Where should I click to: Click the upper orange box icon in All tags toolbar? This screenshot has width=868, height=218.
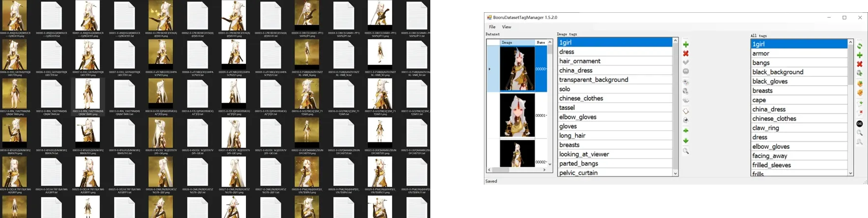pyautogui.click(x=860, y=84)
